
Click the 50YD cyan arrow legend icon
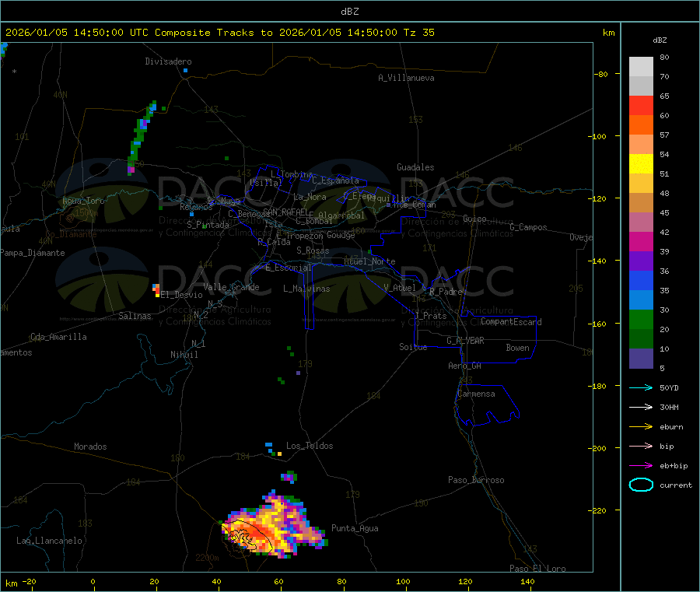(x=641, y=387)
